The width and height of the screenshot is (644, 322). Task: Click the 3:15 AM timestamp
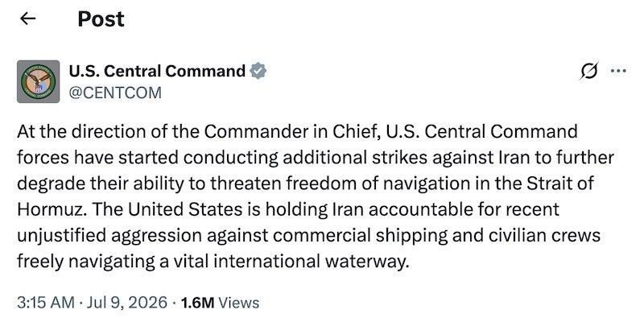(x=46, y=303)
